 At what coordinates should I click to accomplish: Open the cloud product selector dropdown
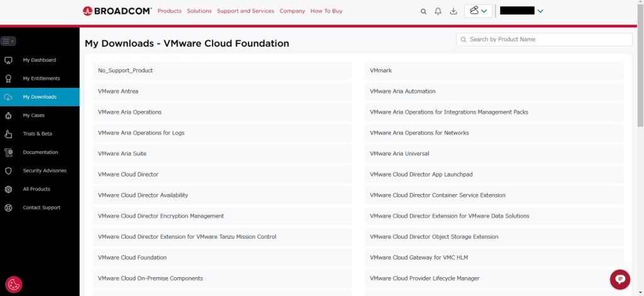(478, 11)
